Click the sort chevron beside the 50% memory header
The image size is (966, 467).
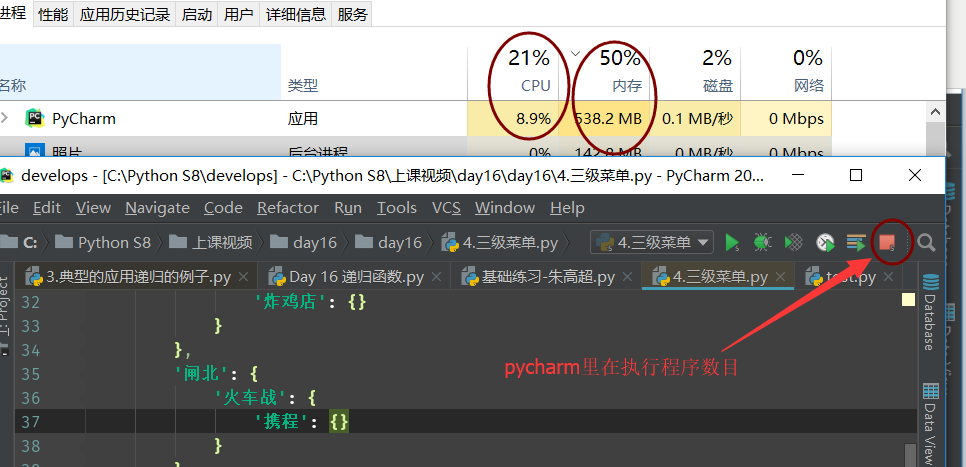point(576,54)
